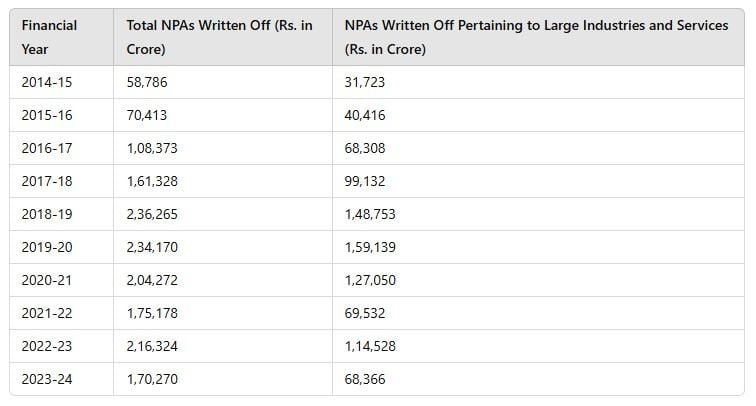The image size is (756, 406).
Task: Click the 1,27,050 large industries figure
Action: 370,280
